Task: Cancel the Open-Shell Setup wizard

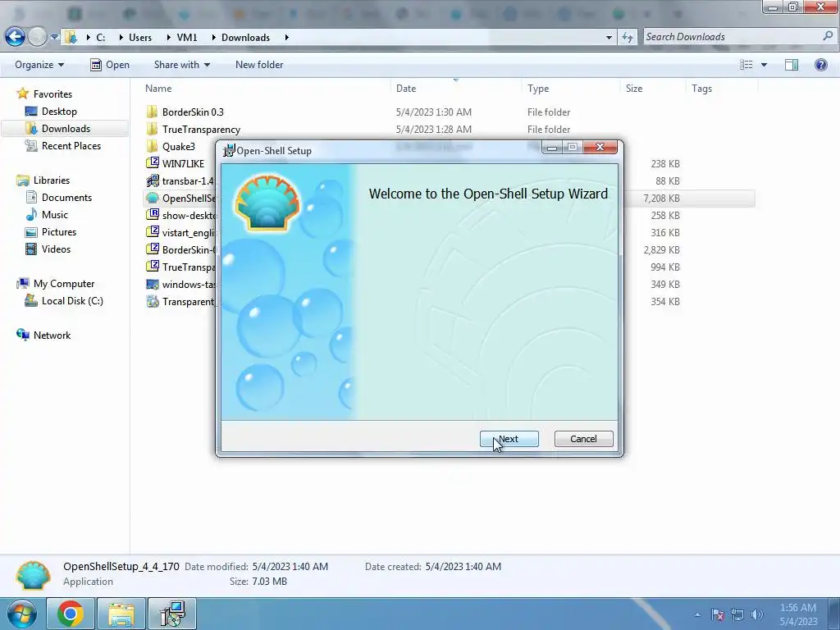Action: point(583,439)
